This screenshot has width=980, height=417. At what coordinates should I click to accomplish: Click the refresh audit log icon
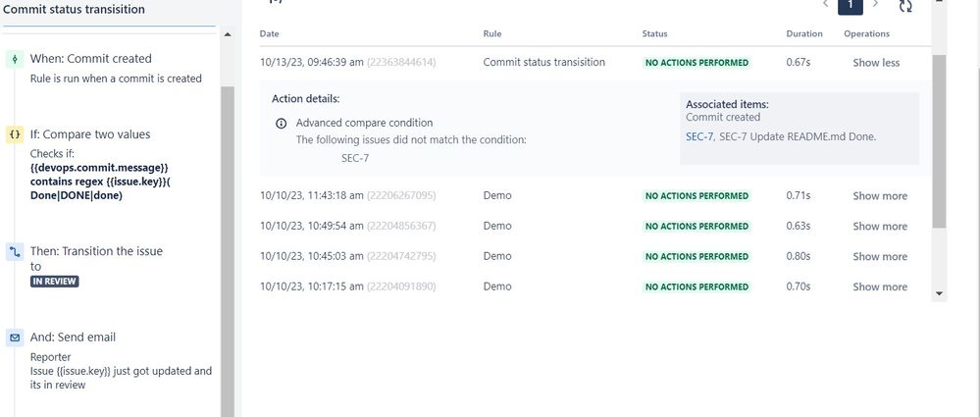point(905,6)
